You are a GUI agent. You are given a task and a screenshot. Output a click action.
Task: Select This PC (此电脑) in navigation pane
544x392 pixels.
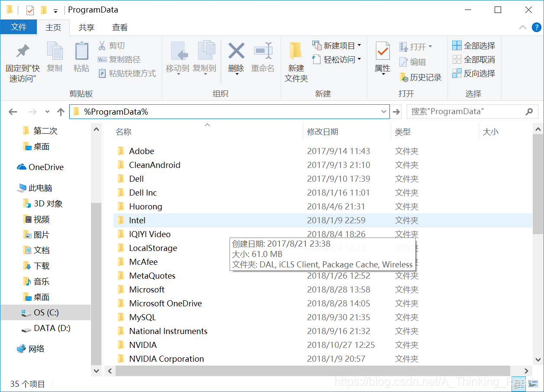pyautogui.click(x=35, y=188)
